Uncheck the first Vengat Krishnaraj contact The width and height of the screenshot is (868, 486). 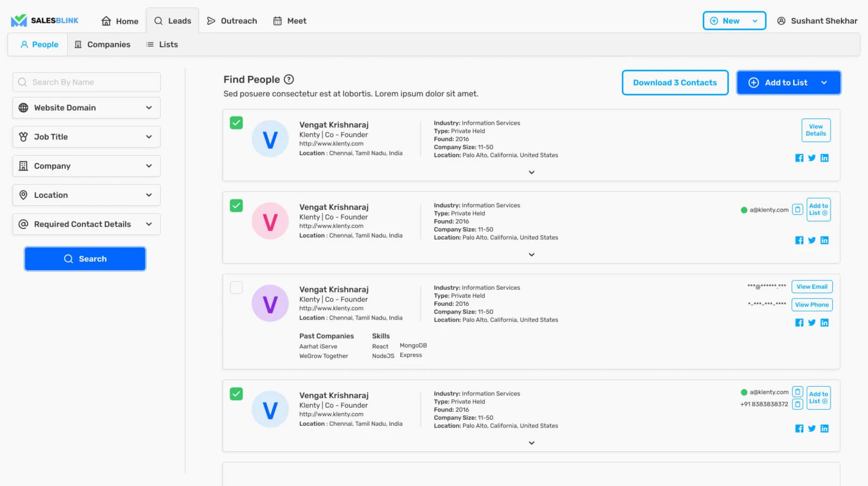tap(236, 123)
